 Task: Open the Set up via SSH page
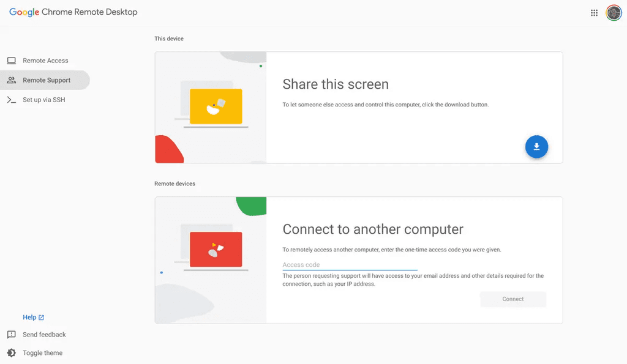[43, 99]
